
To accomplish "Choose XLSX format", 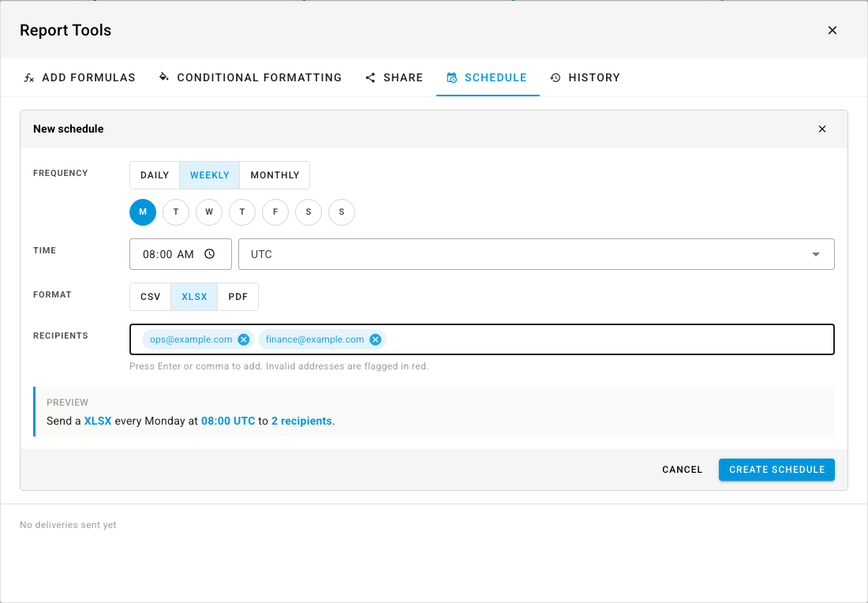I will tap(194, 297).
